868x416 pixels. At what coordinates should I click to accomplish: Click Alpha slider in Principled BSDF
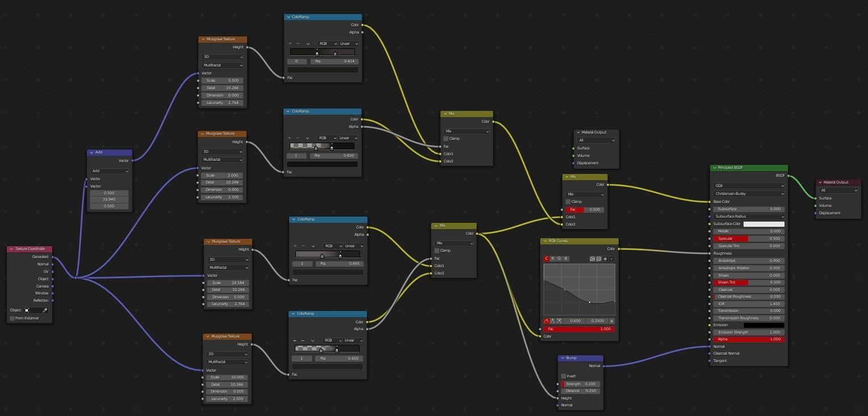coord(749,339)
